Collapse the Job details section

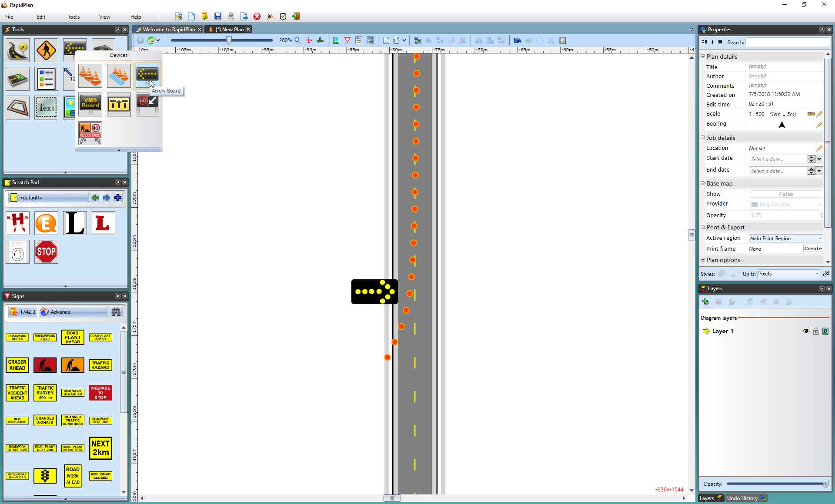pos(702,137)
